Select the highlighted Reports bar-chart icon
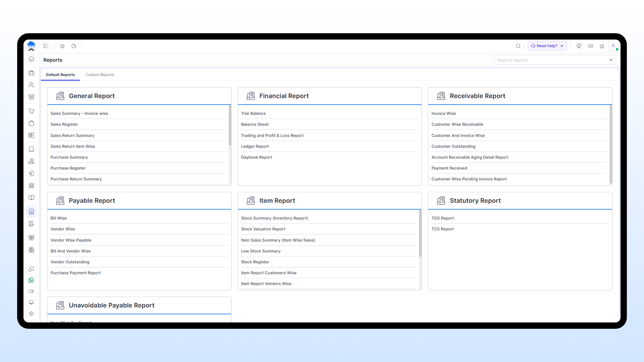The width and height of the screenshot is (644, 362). tap(31, 212)
